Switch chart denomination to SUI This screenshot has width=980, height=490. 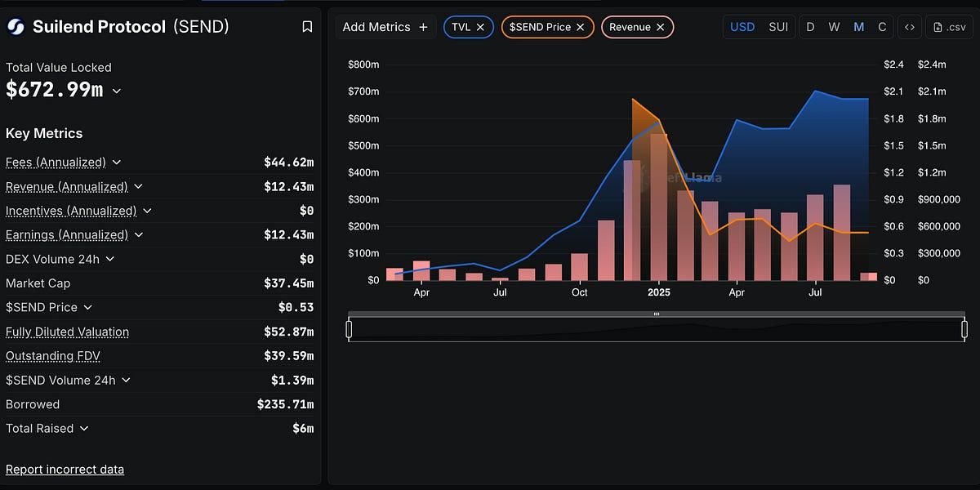click(778, 27)
